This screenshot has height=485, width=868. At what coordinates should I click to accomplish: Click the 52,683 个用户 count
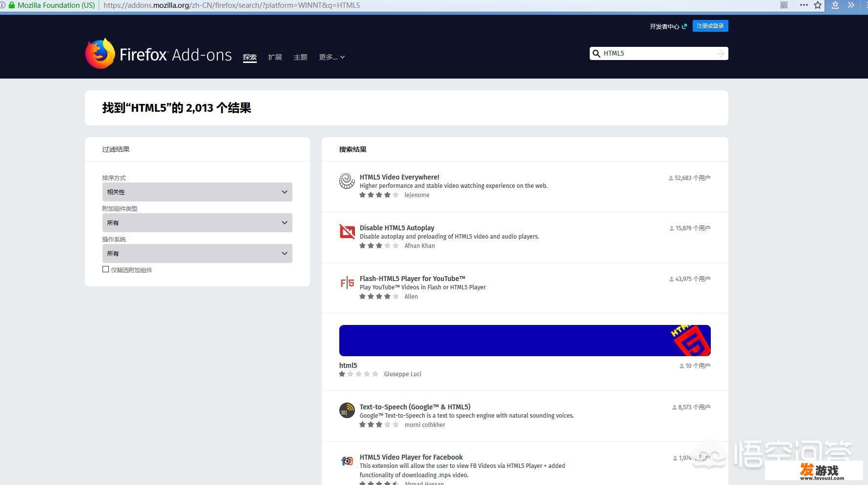click(x=689, y=178)
